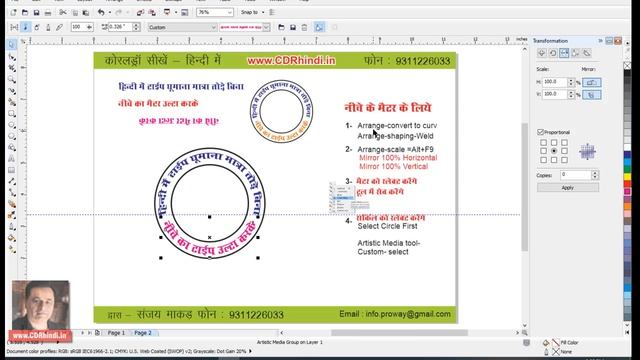640x360 pixels.
Task: Select the Rectangle tool in the toolbox
Action: click(x=12, y=113)
